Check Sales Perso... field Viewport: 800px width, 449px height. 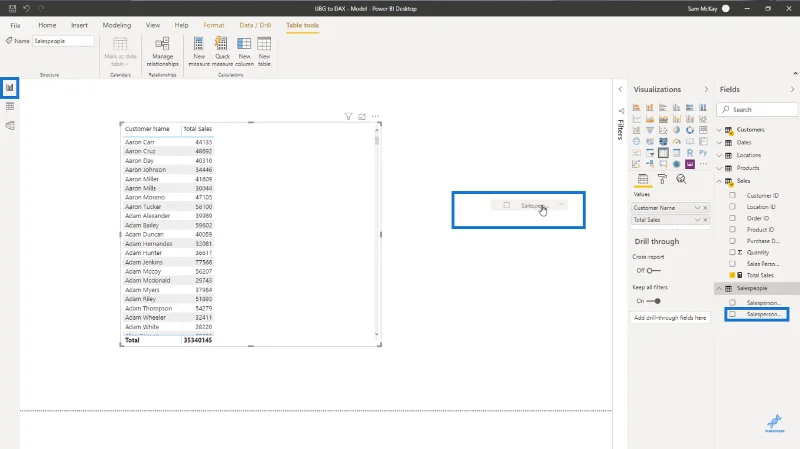point(732,264)
